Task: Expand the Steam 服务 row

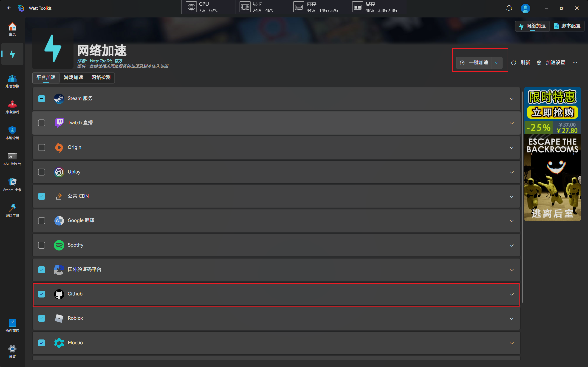Action: click(512, 99)
